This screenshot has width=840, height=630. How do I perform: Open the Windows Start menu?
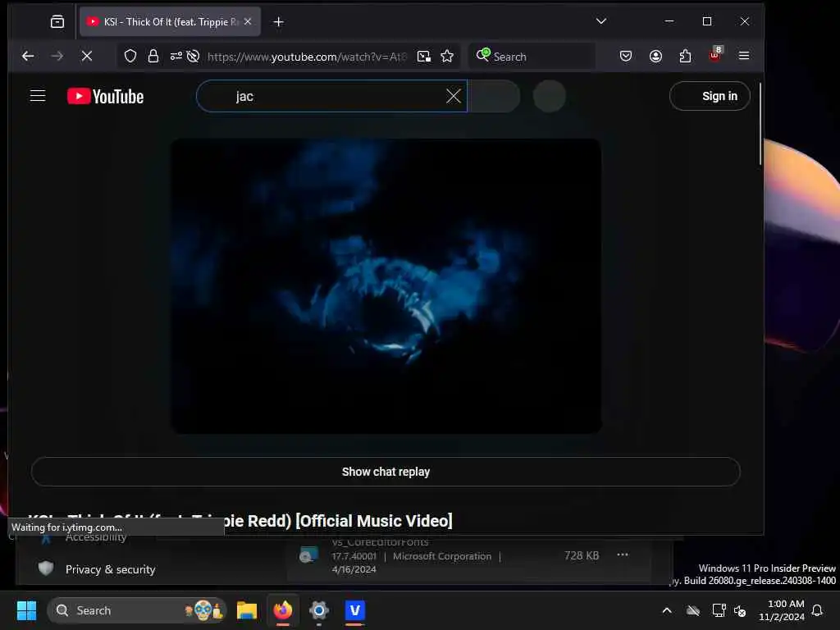coord(26,610)
